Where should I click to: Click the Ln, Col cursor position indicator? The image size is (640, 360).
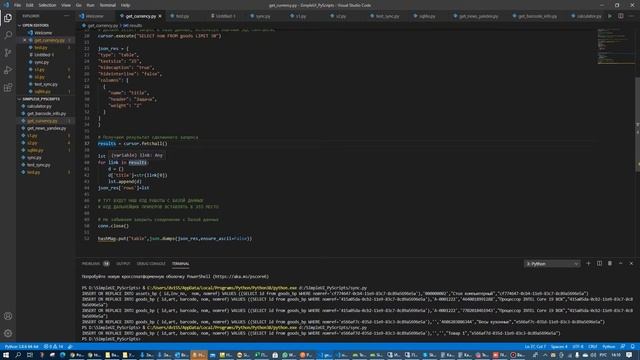[x=535, y=347]
